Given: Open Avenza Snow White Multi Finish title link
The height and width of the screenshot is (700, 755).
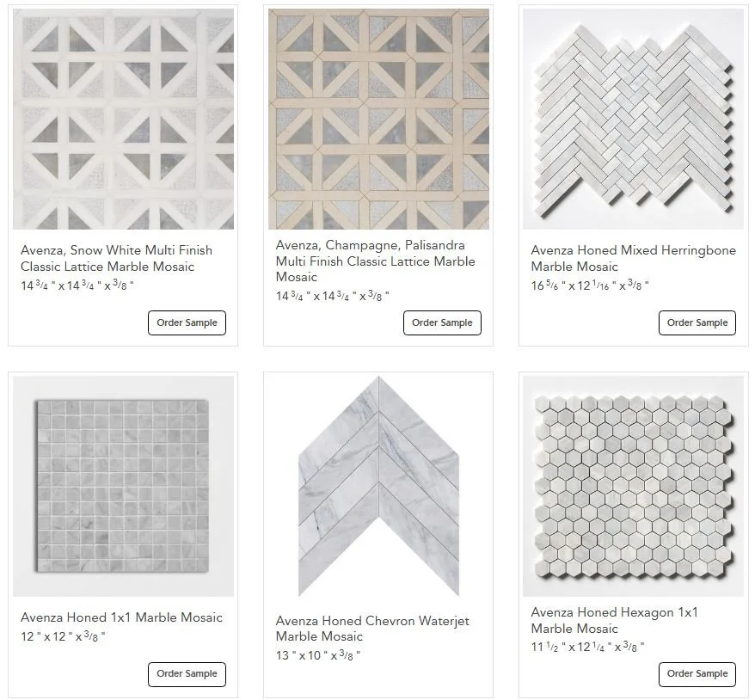Looking at the screenshot, I should (117, 259).
